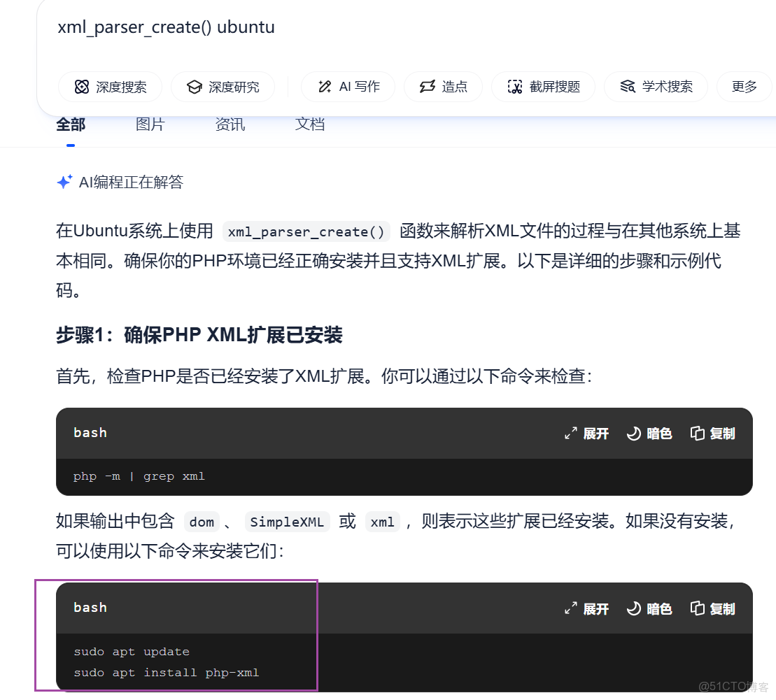
Task: Switch to the 图片 tab
Action: click(x=150, y=124)
